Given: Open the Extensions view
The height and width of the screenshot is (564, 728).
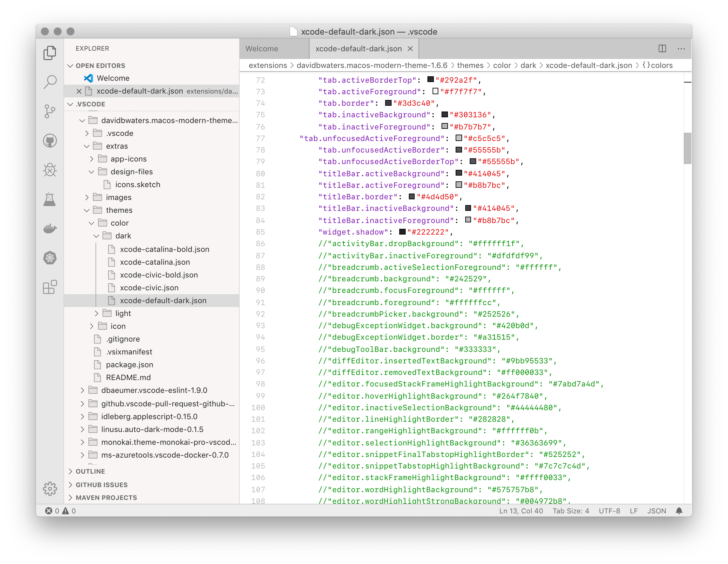Looking at the screenshot, I should (x=50, y=286).
